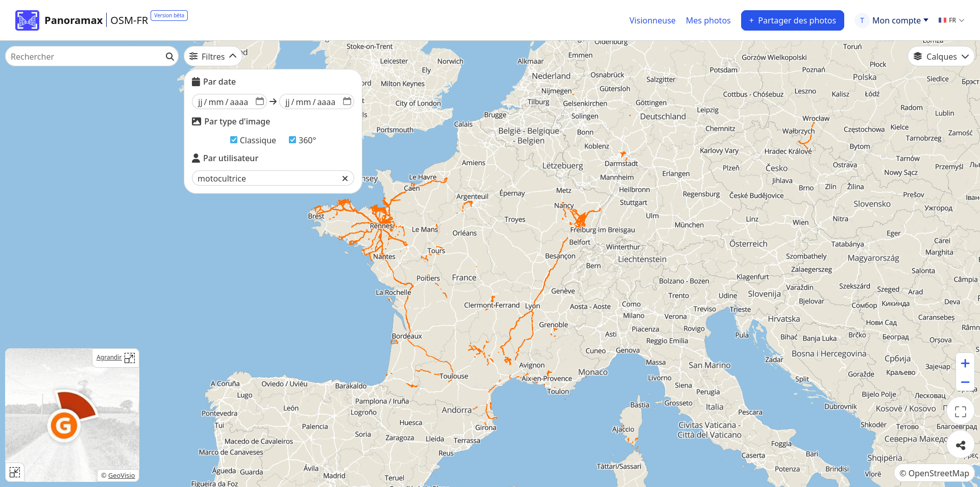Click Partager des photos button
980x487 pixels.
pos(792,20)
